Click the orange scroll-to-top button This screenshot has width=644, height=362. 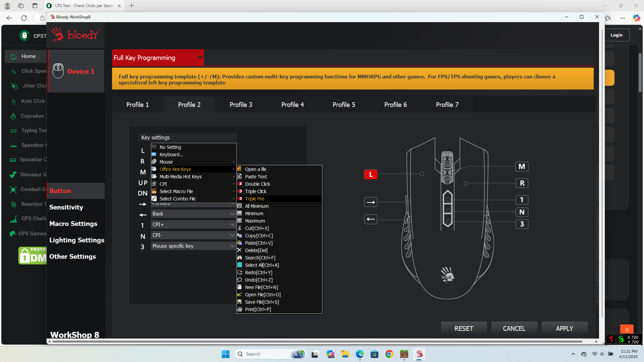point(627,330)
